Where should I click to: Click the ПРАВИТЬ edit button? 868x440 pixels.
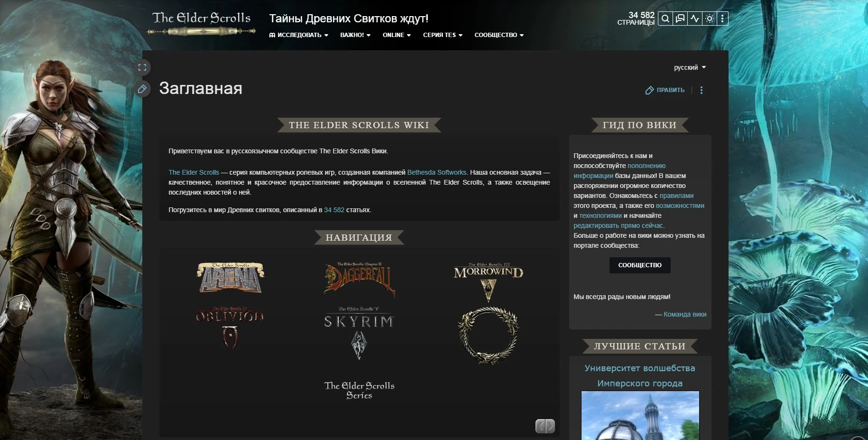[x=665, y=90]
